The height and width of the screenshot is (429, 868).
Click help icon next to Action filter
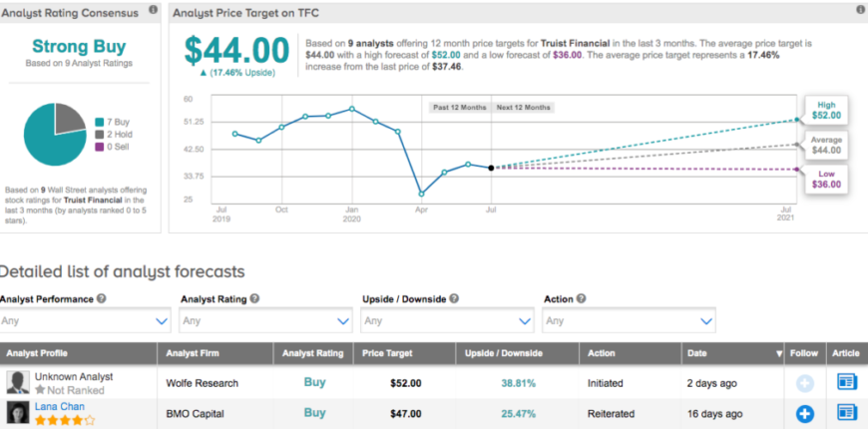pos(581,298)
